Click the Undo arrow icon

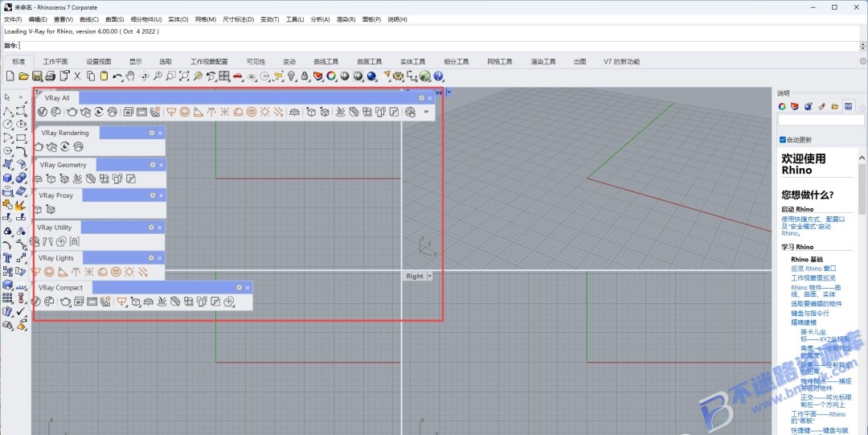point(117,76)
